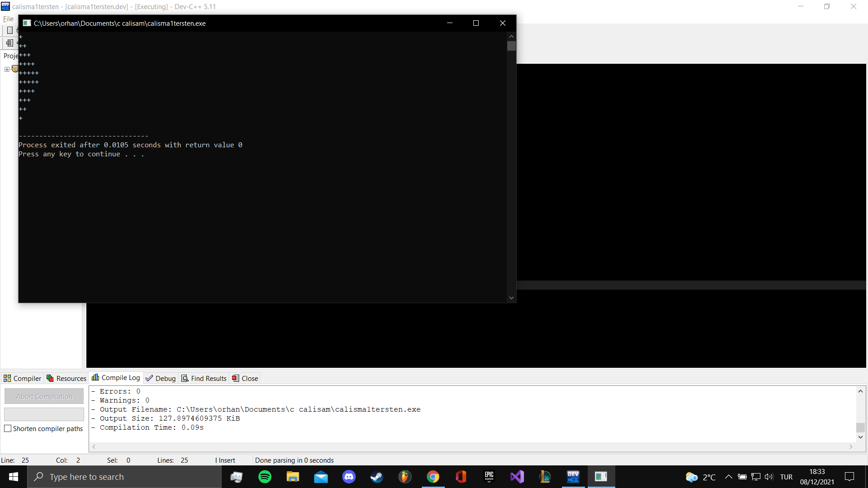Switch to the Resources tab
This screenshot has height=488, width=868.
(66, 378)
